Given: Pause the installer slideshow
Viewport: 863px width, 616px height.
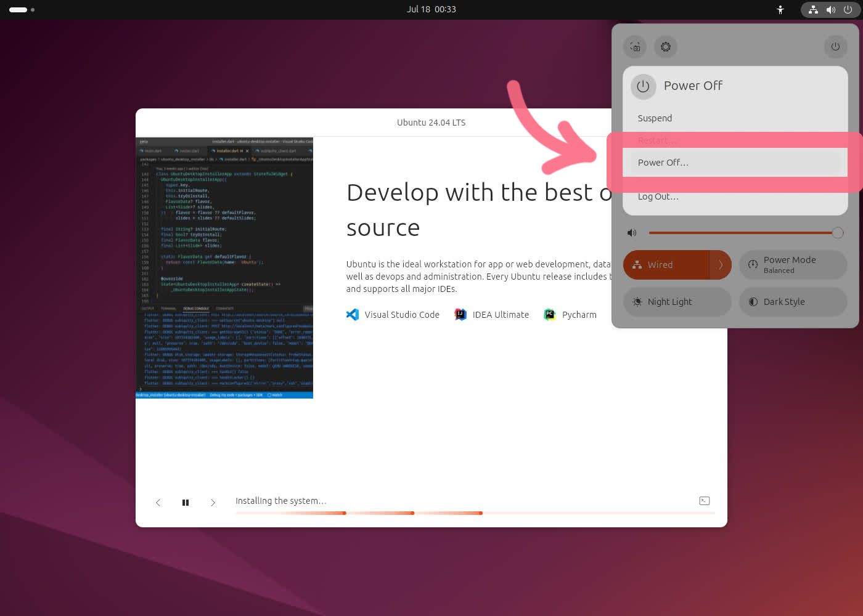Looking at the screenshot, I should 186,503.
